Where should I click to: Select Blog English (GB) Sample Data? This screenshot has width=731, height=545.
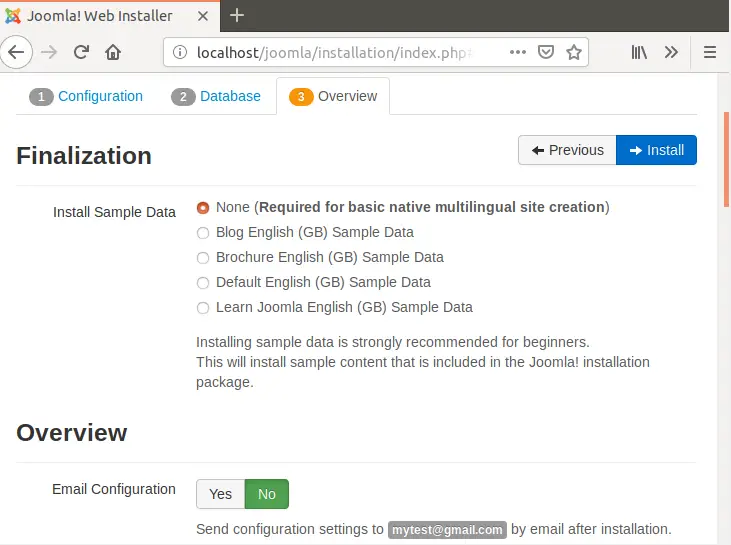(x=203, y=232)
